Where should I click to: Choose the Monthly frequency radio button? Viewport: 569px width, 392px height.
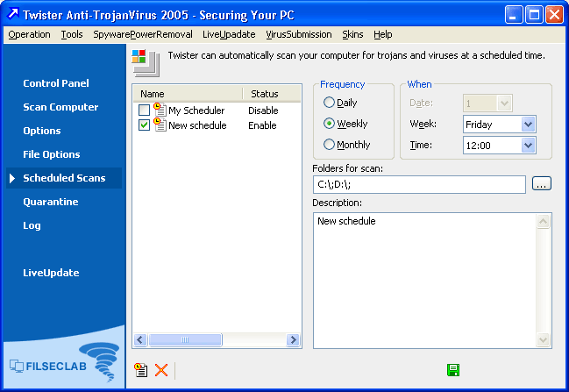(330, 145)
